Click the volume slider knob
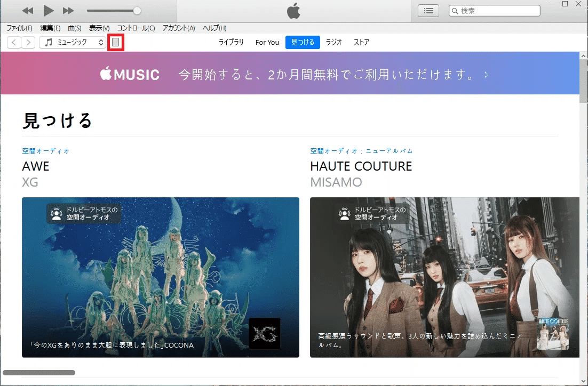Screen dimensions: 588x386 pyautogui.click(x=137, y=11)
